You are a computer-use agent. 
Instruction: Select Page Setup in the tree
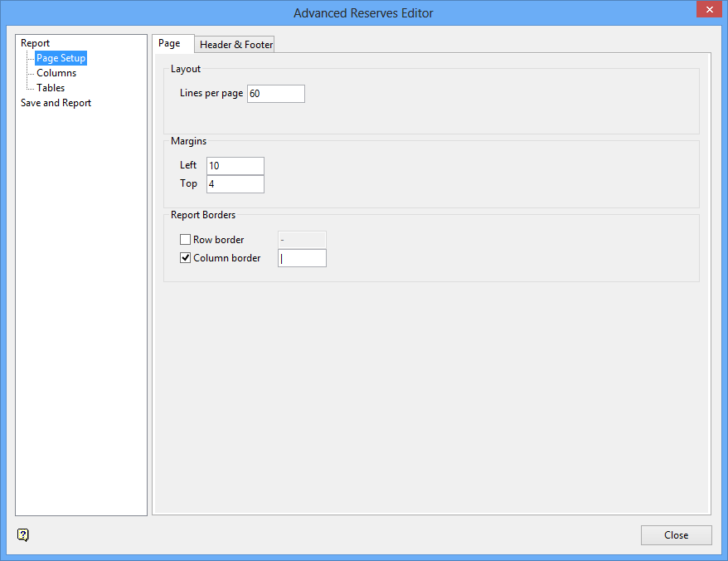point(61,59)
